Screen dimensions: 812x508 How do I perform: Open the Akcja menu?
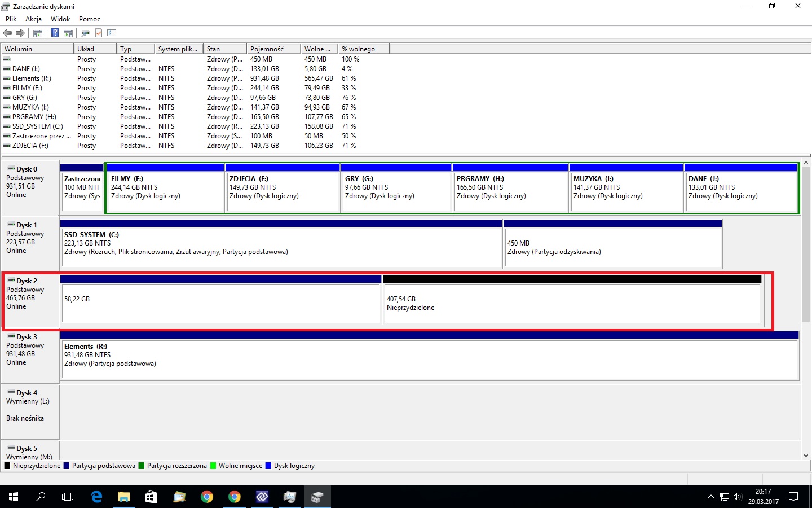tap(34, 19)
